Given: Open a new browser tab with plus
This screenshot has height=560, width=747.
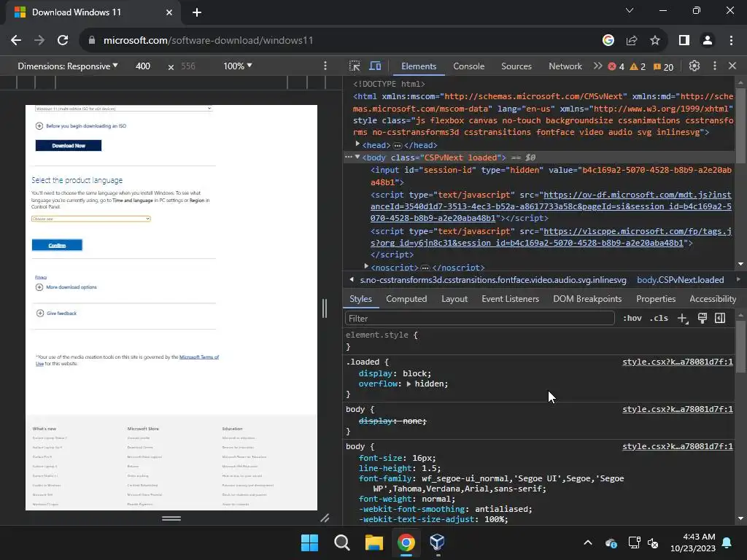Looking at the screenshot, I should 197,12.
